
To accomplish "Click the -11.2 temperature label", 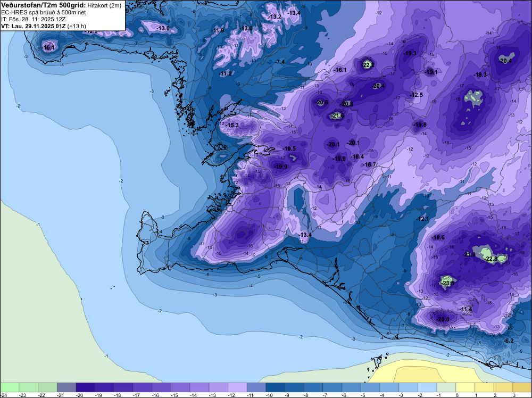I will [225, 73].
